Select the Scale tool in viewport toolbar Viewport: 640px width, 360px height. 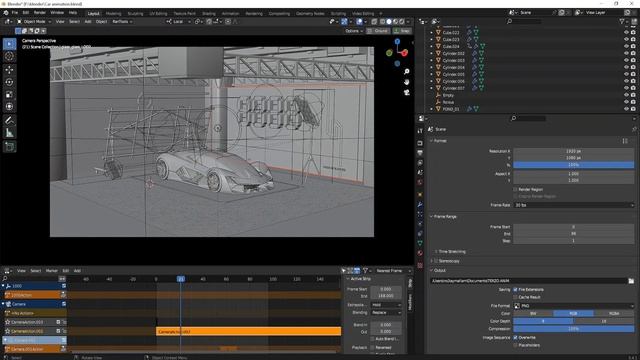[9, 94]
